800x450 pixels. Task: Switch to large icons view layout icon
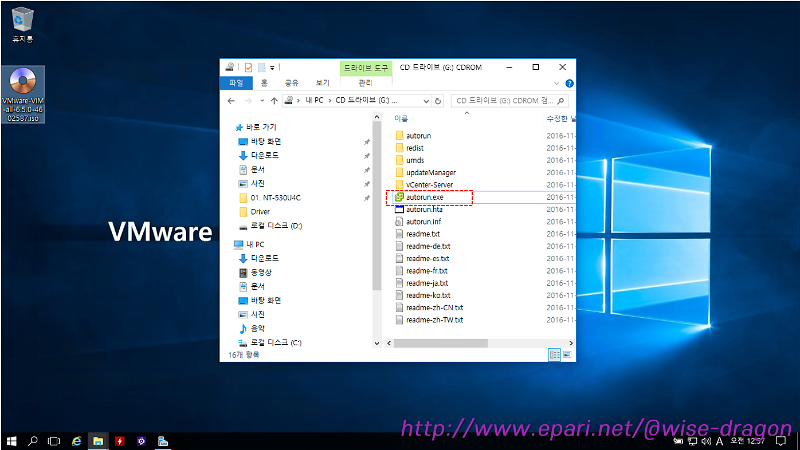[x=567, y=355]
